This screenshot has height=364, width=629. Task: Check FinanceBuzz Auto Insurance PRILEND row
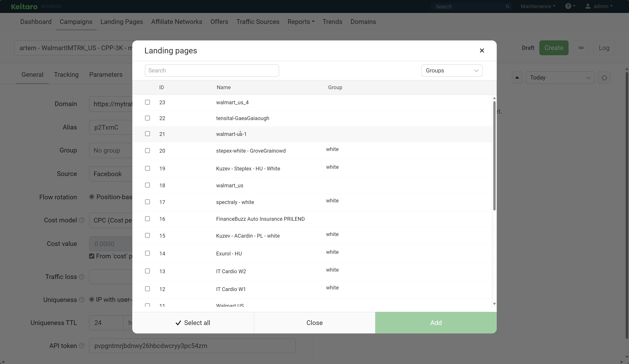click(148, 219)
